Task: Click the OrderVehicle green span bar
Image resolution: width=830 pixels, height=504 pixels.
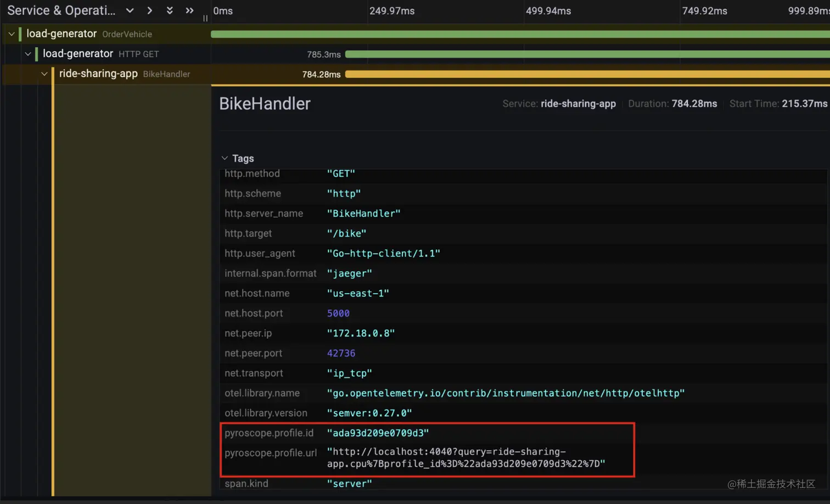Action: [x=520, y=34]
